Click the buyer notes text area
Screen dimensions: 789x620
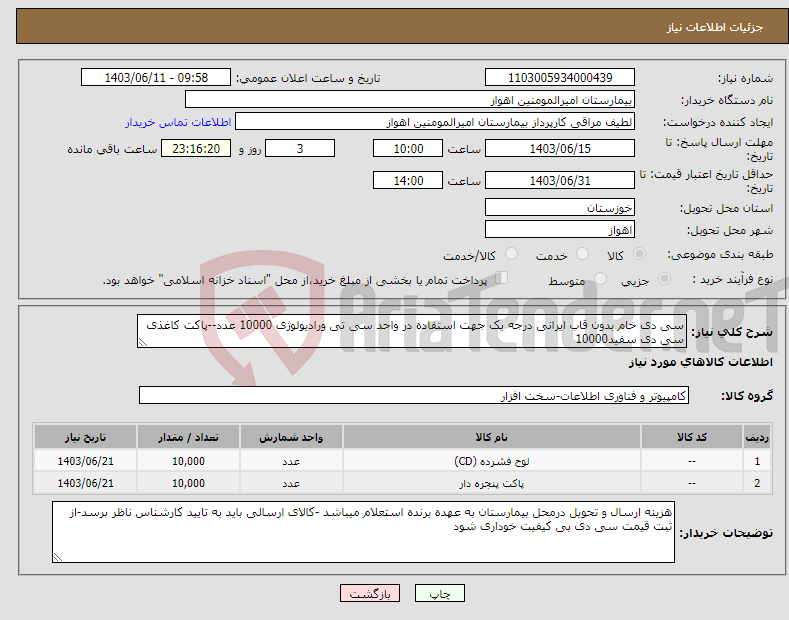(363, 532)
